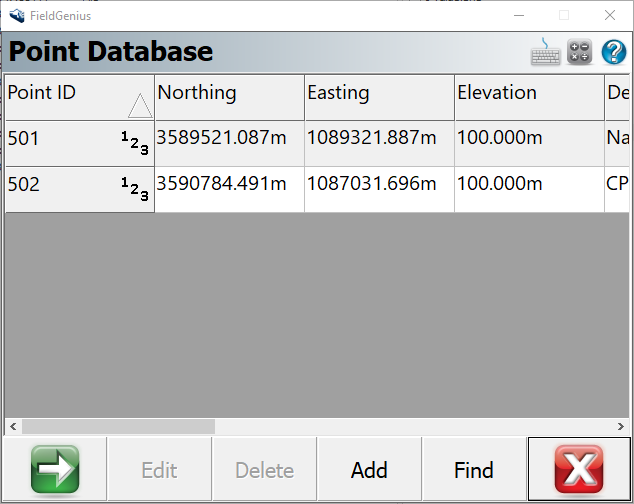The image size is (634, 504).
Task: Toggle sort triangle in Point ID header
Action: pyautogui.click(x=139, y=106)
